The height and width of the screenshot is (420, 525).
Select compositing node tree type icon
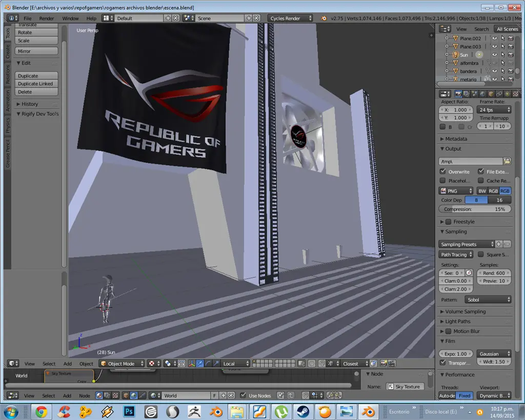pos(107,395)
